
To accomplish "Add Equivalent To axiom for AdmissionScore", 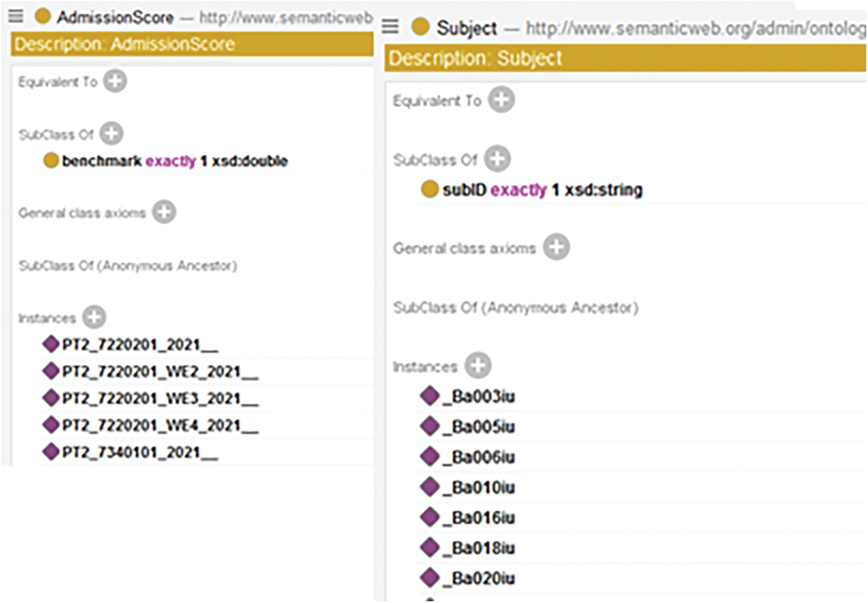I will (115, 81).
